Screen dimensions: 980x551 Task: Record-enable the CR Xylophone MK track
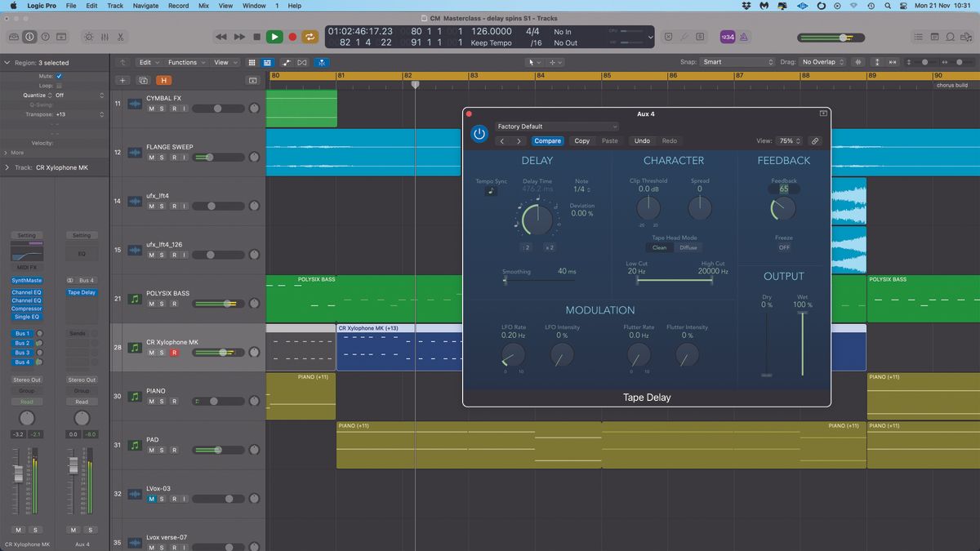tap(175, 353)
